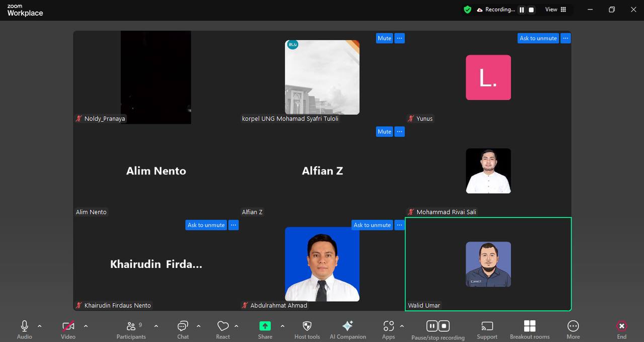The width and height of the screenshot is (644, 342).
Task: Expand participants options arrow
Action: pyautogui.click(x=156, y=326)
